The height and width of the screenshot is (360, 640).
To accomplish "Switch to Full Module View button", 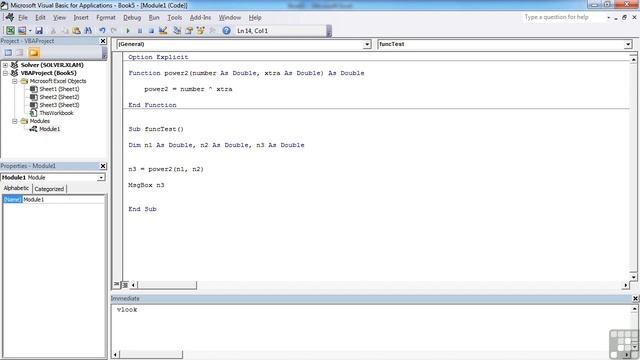I will [x=125, y=285].
